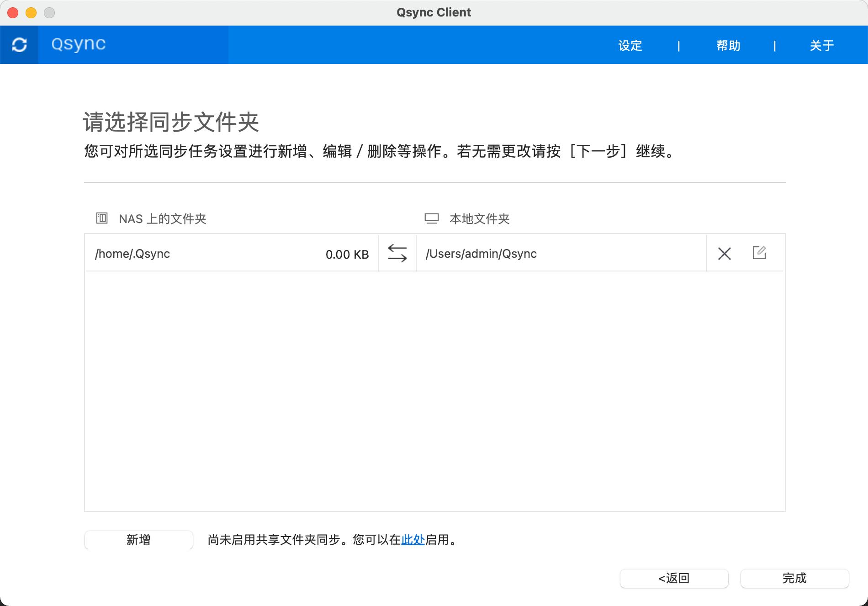The height and width of the screenshot is (606, 868).
Task: Open 此处 link to enable shared folder sync
Action: pyautogui.click(x=413, y=540)
